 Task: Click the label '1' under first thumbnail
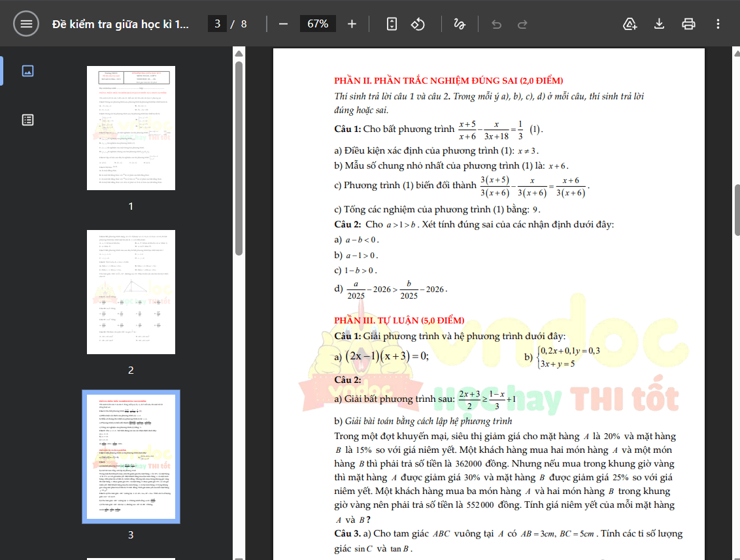click(x=131, y=206)
